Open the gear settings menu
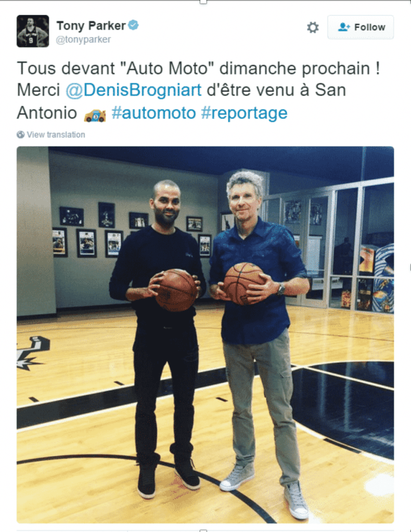The height and width of the screenshot is (532, 411). (313, 28)
